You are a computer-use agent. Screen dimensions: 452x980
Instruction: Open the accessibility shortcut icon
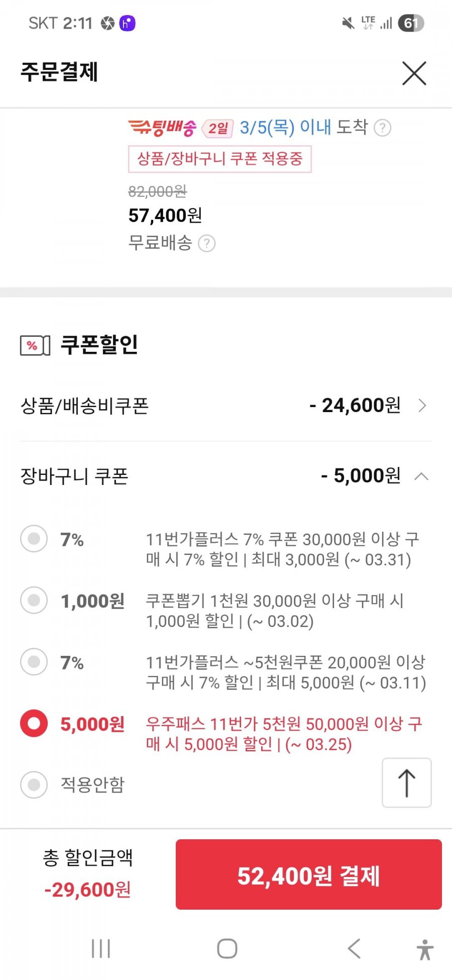click(424, 949)
